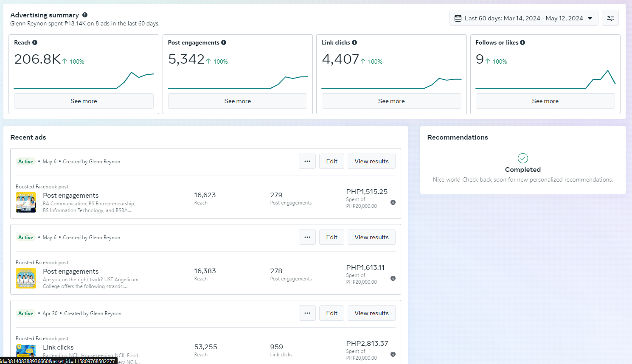Click See more under Link clicks
The image size is (632, 364).
(391, 101)
